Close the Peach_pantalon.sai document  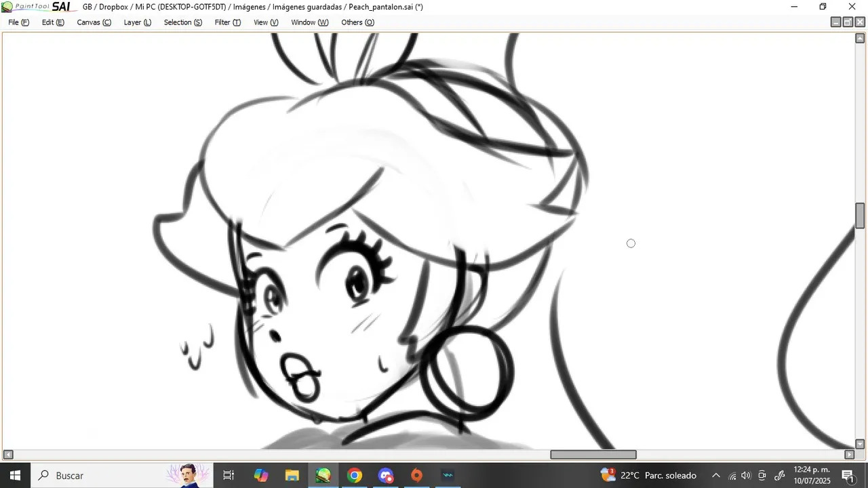click(860, 22)
